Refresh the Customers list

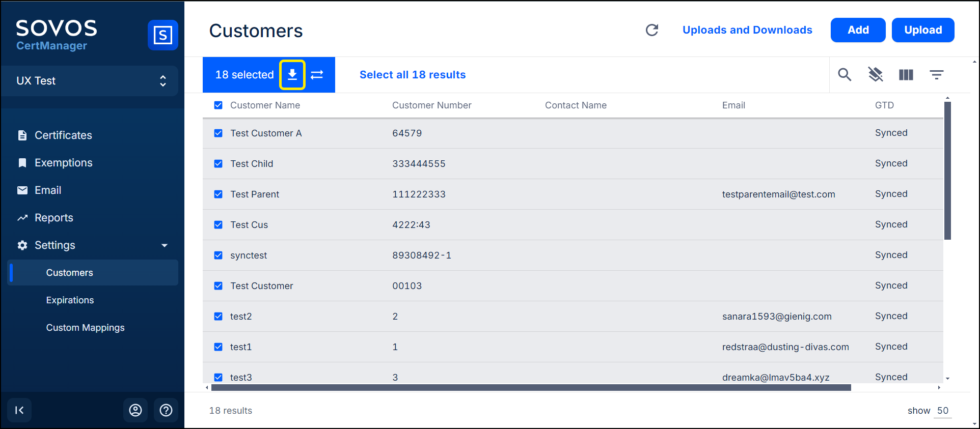(652, 30)
